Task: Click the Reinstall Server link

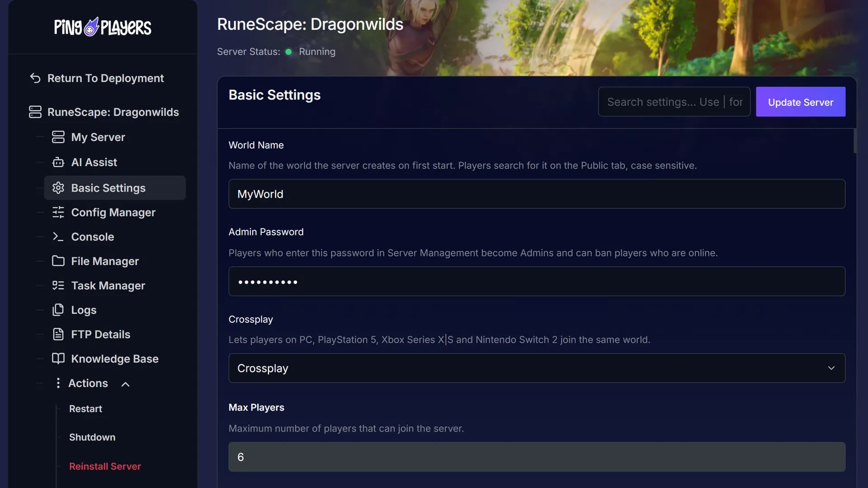Action: click(105, 466)
